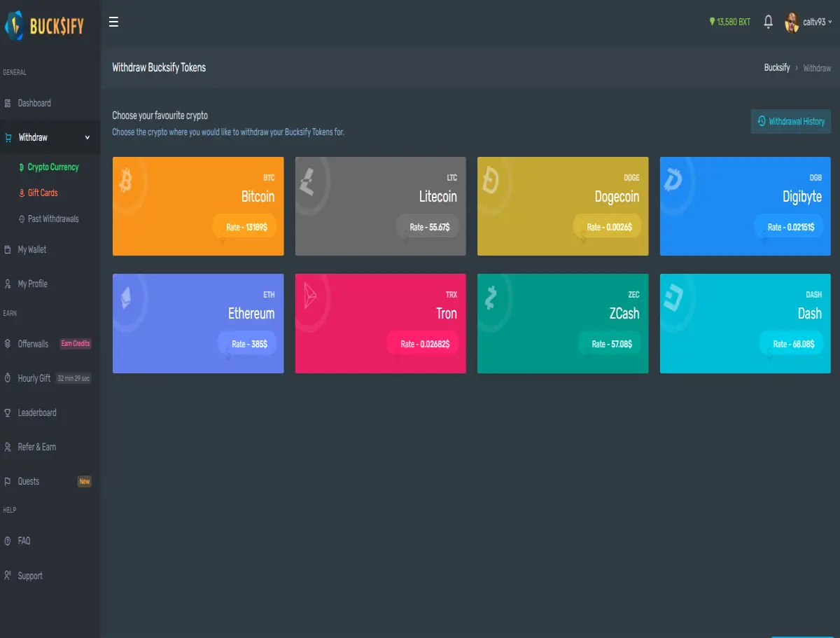Click the Digibyte logo icon

tap(673, 181)
